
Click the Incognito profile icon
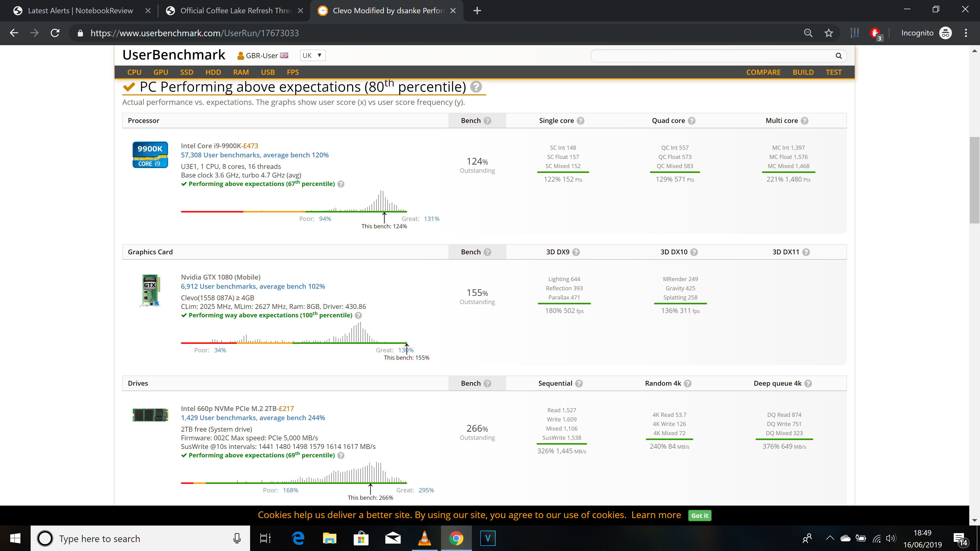(x=945, y=33)
